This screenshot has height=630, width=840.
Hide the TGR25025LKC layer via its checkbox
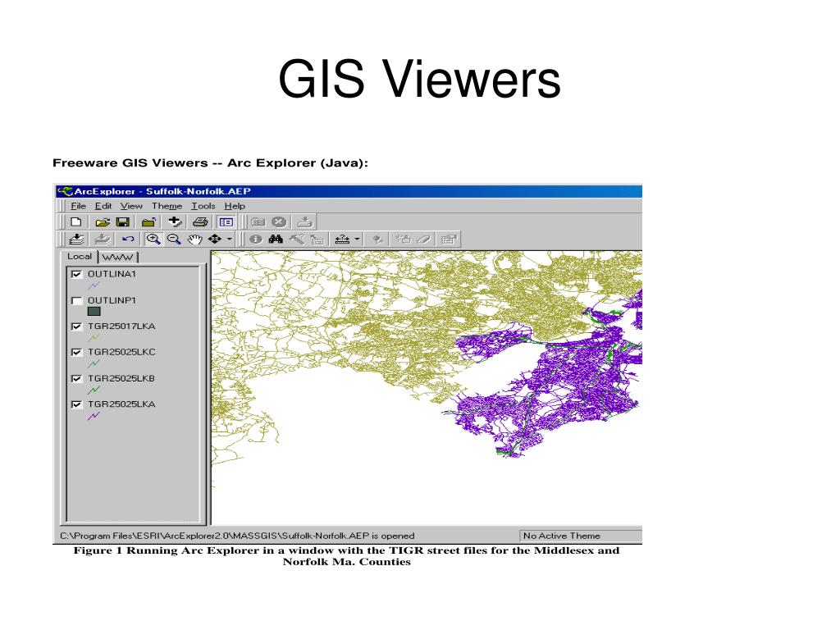coord(76,353)
